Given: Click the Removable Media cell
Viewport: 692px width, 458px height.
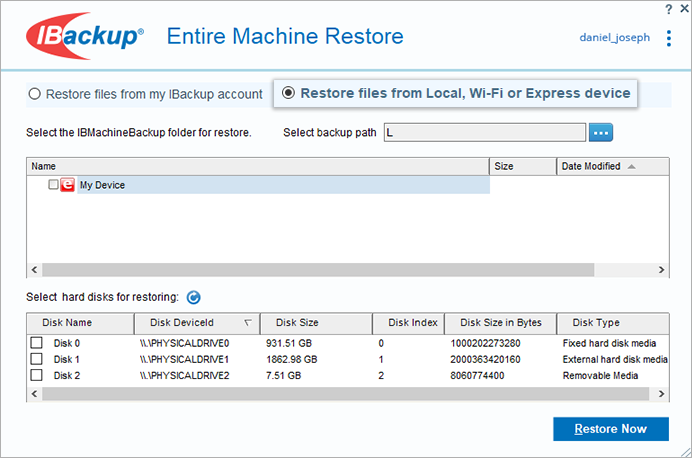Looking at the screenshot, I should coord(600,376).
